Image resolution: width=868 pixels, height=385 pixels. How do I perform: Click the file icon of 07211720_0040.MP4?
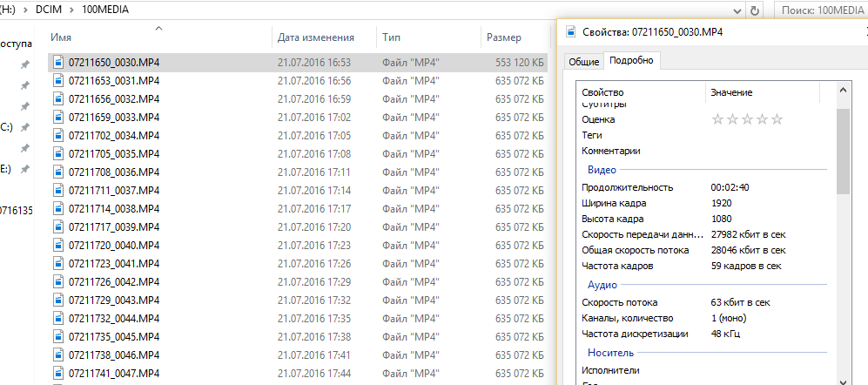coord(58,246)
